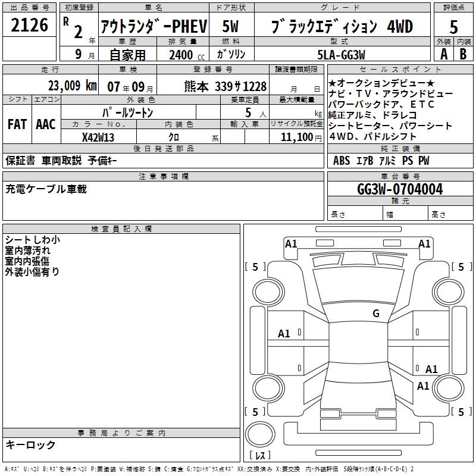Click air conditioner value AAC

tap(46, 124)
